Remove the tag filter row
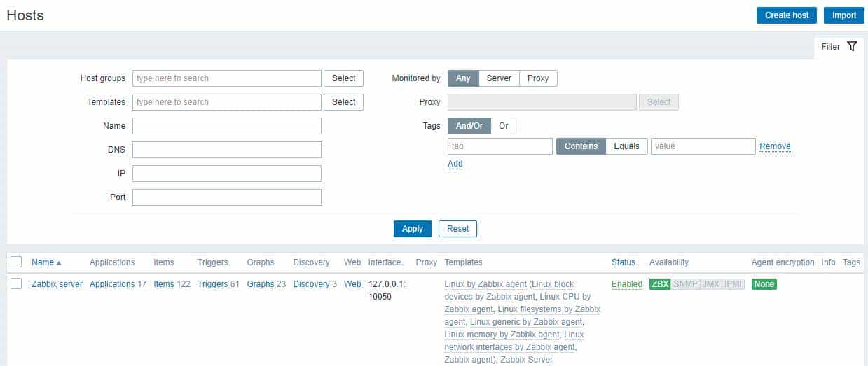This screenshot has width=868, height=366. (775, 146)
